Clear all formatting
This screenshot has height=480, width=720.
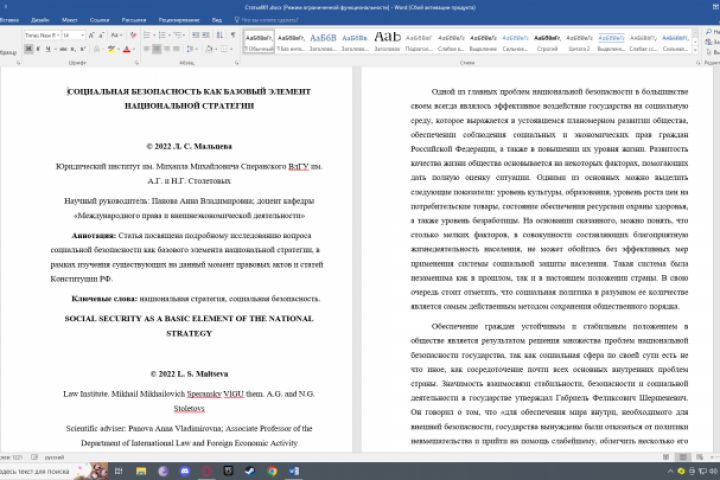133,35
